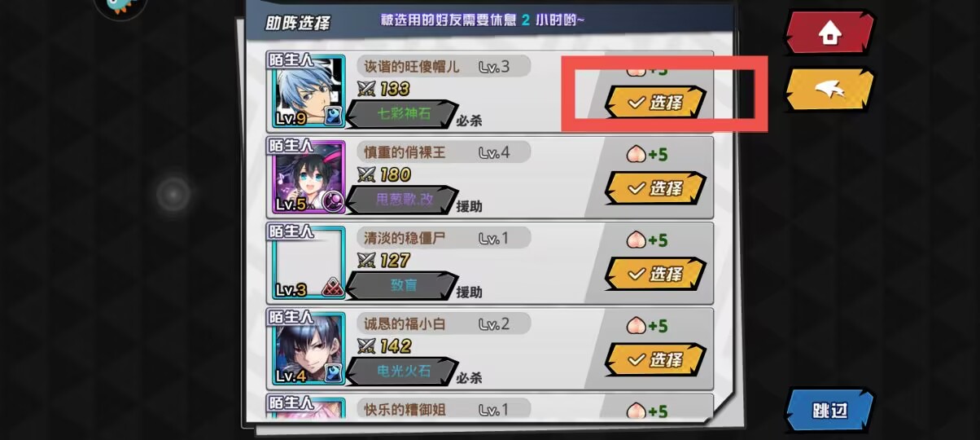Image resolution: width=980 pixels, height=440 pixels.
Task: Select helper 诚恳的福小白
Action: tap(655, 359)
